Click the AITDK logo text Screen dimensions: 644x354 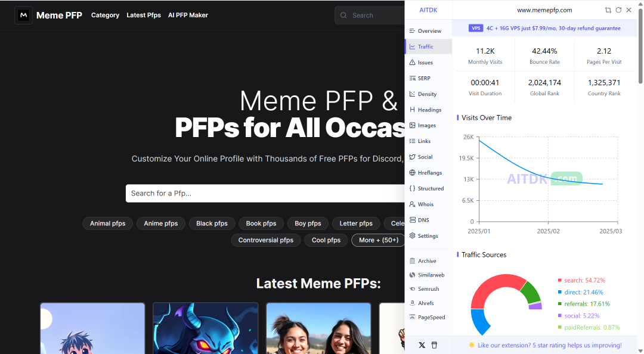428,10
